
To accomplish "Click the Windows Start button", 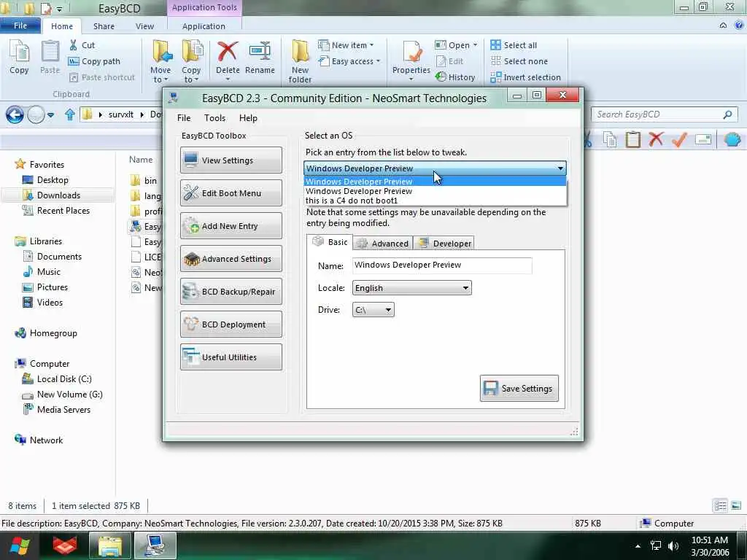I will (20, 546).
